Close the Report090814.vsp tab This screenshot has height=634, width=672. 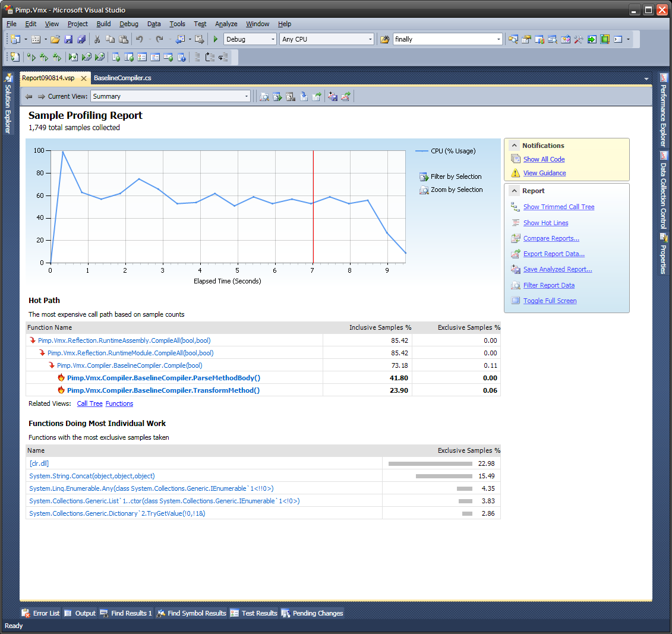coord(84,78)
